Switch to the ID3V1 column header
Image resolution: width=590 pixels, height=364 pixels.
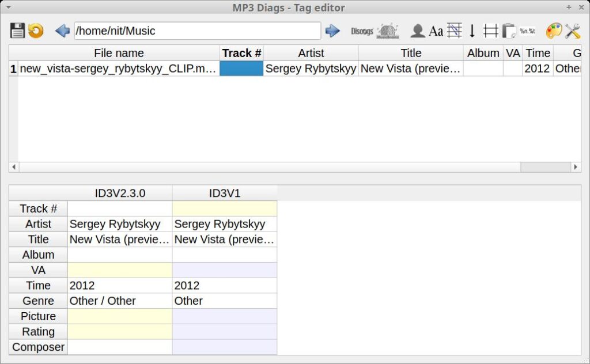224,193
